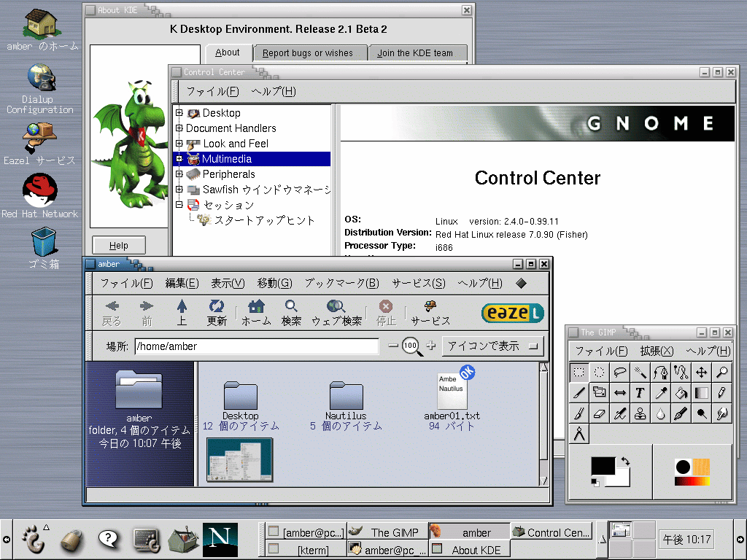Click the location field showing /home/amber
The height and width of the screenshot is (560, 747).
[x=257, y=346]
